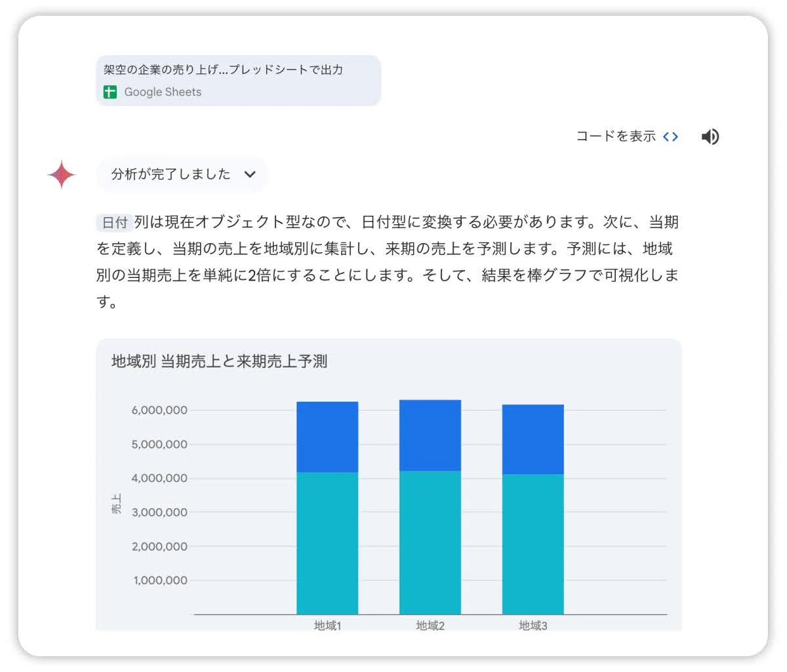Click the 地域3 x-axis label
The height and width of the screenshot is (672, 787).
point(533,625)
